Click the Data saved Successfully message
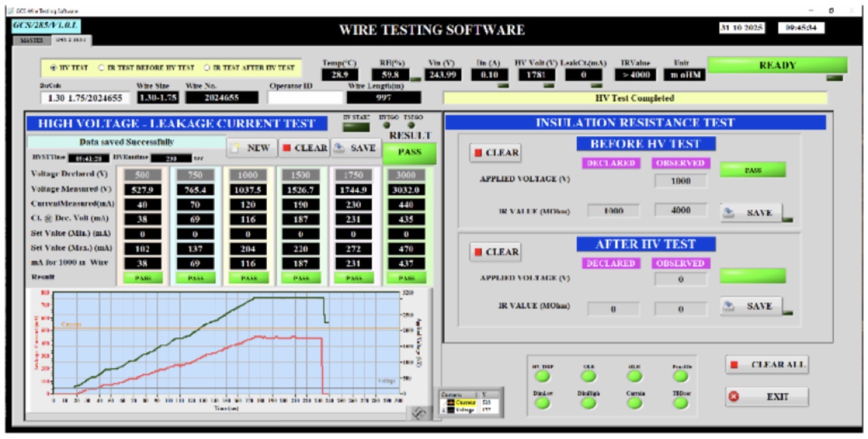This screenshot has width=868, height=439. coord(126,142)
